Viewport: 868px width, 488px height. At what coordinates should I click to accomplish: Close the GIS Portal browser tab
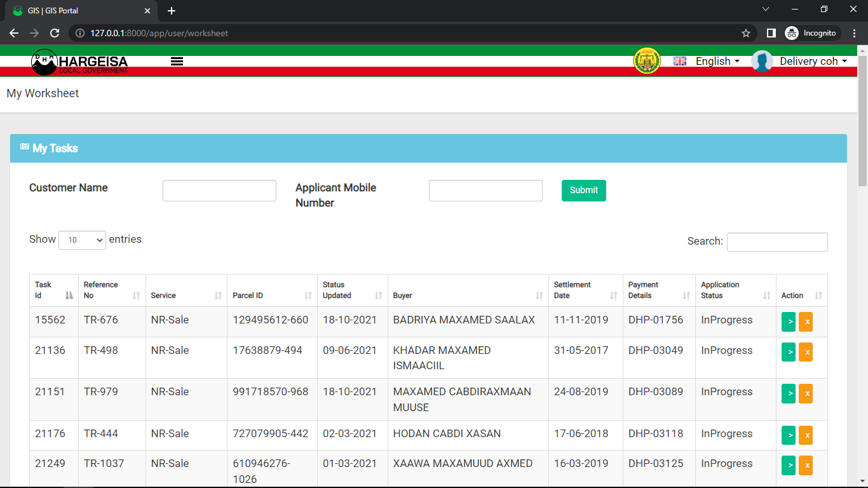click(x=147, y=11)
